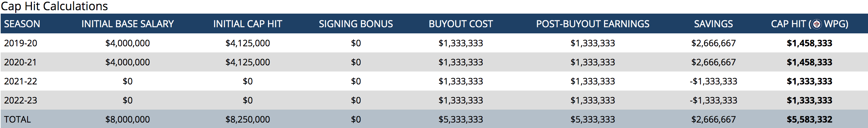Select the SEASON column header
Viewport: 868px width, 128px height.
pos(22,24)
